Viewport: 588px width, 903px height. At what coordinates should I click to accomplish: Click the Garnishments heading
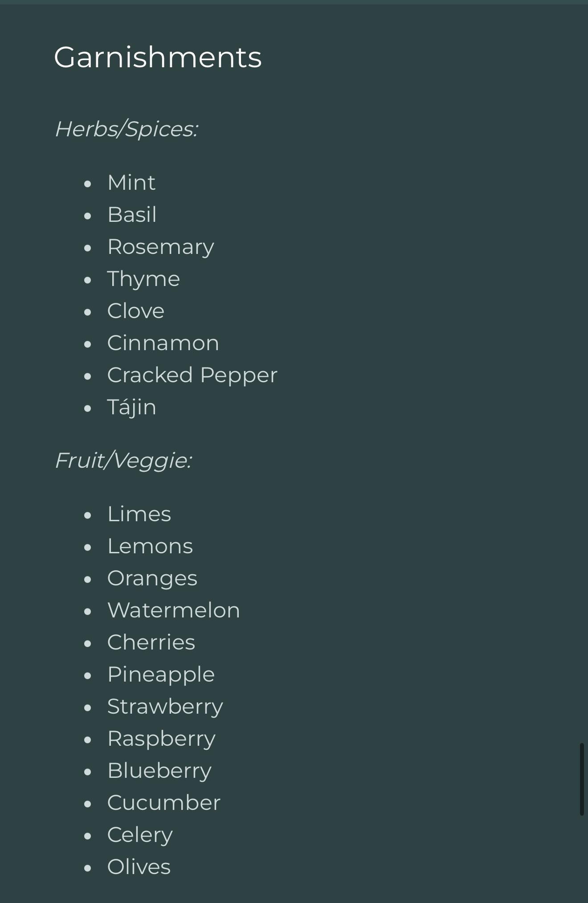click(x=158, y=57)
